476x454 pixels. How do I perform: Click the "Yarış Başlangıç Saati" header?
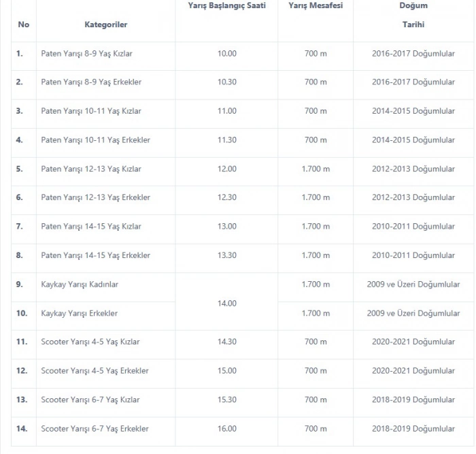[226, 6]
